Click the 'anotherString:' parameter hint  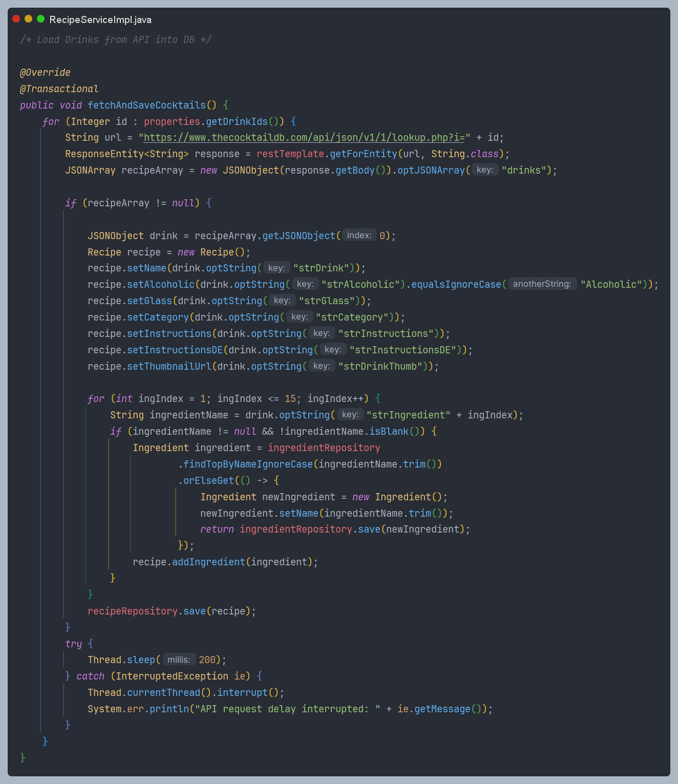(x=542, y=284)
